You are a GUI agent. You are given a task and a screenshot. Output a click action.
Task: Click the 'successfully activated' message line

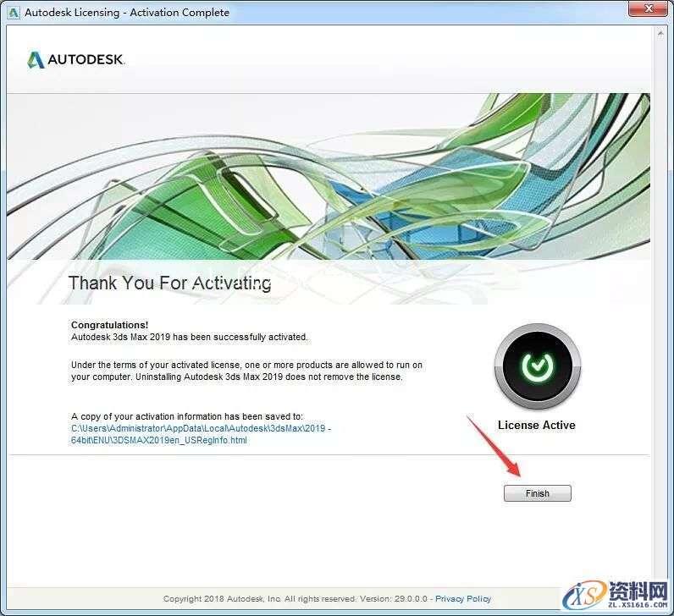[189, 337]
